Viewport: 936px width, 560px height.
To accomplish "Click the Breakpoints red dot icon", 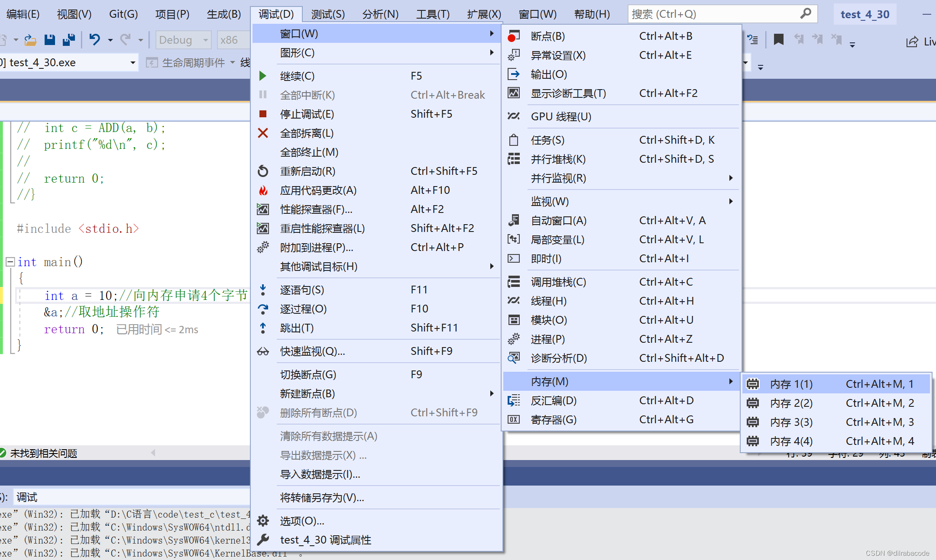I will (x=514, y=36).
